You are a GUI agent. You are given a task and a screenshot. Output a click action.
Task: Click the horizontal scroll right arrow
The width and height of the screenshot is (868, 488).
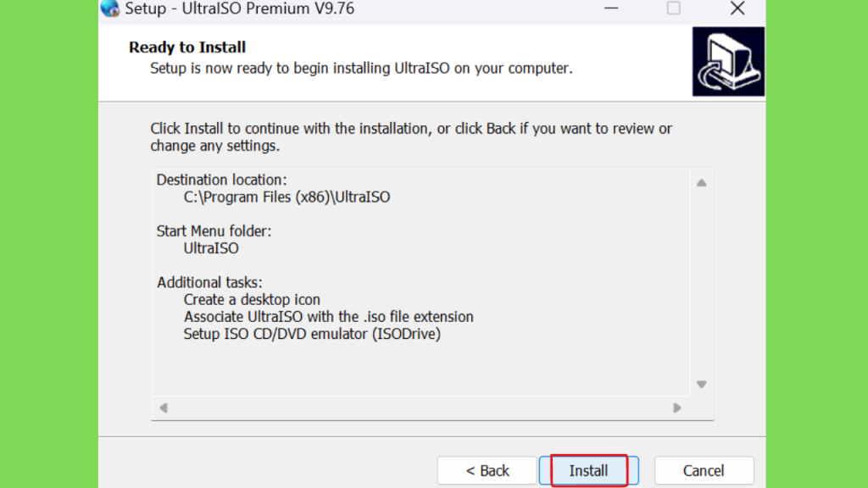tap(677, 408)
